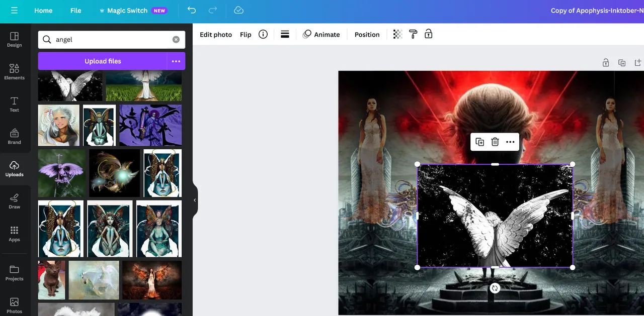Duplicate the page icon above canvas
This screenshot has height=316, width=644.
coord(622,63)
